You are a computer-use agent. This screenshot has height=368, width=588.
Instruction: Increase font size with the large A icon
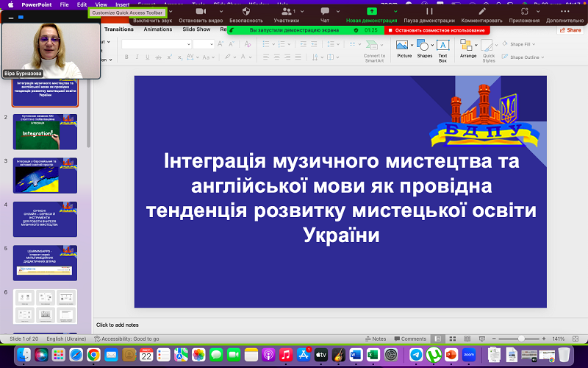coord(220,44)
